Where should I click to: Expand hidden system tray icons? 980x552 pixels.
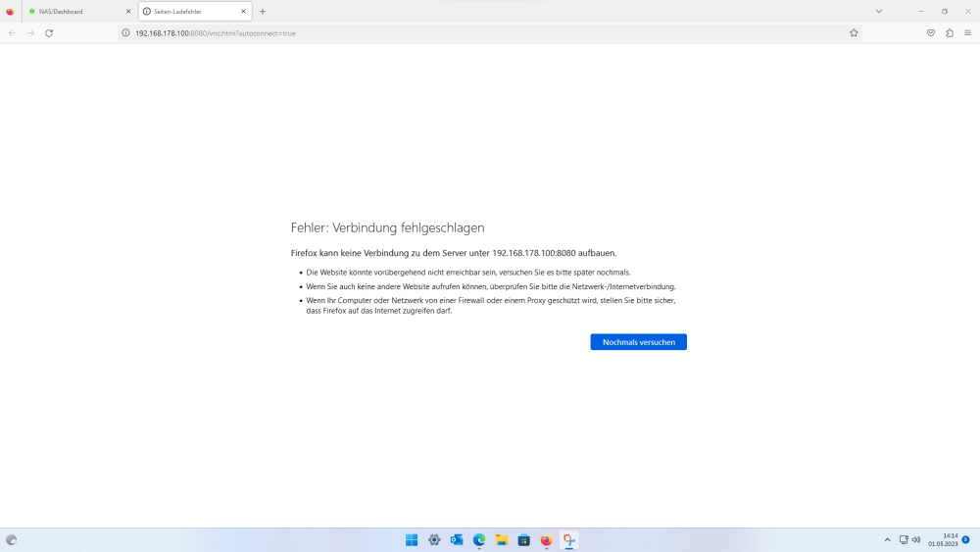click(887, 540)
